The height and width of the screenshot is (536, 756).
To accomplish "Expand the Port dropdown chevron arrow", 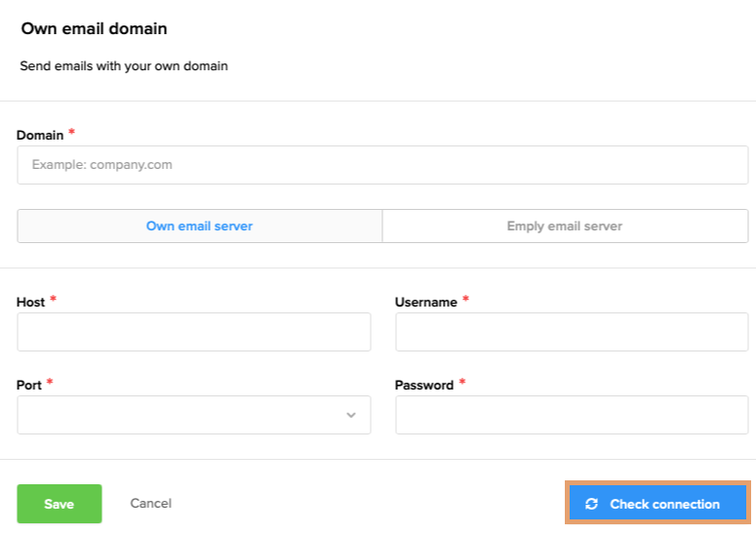I will (x=351, y=415).
